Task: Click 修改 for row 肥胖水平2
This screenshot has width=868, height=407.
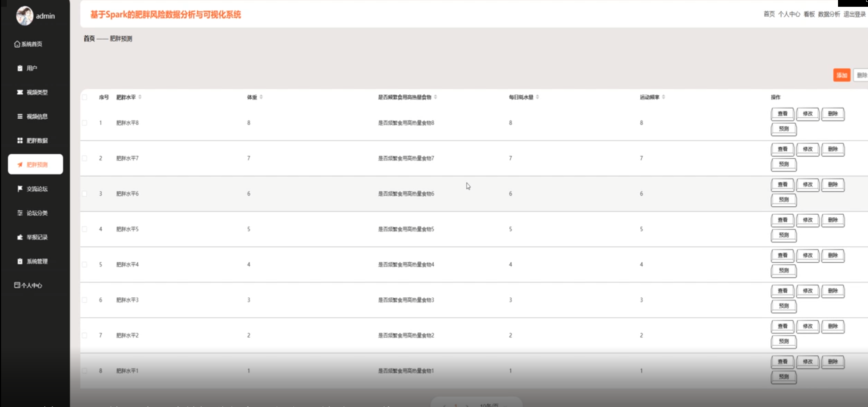Action: 808,326
